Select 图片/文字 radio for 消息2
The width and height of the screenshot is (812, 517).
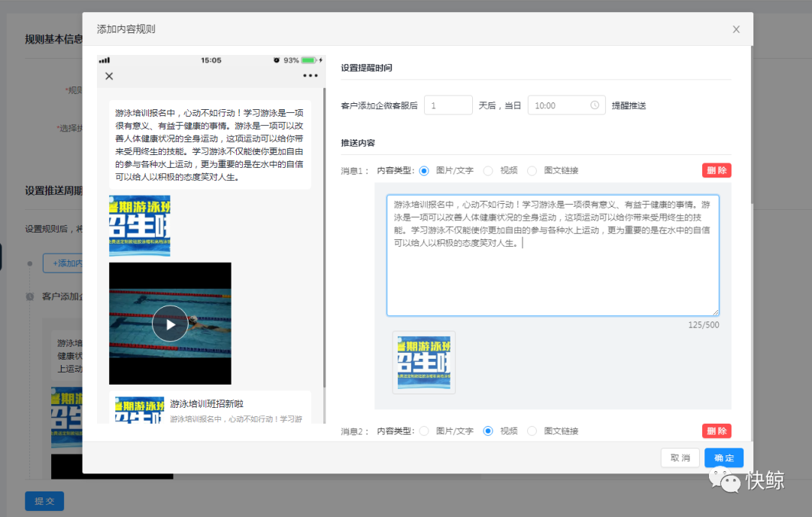[x=424, y=431]
